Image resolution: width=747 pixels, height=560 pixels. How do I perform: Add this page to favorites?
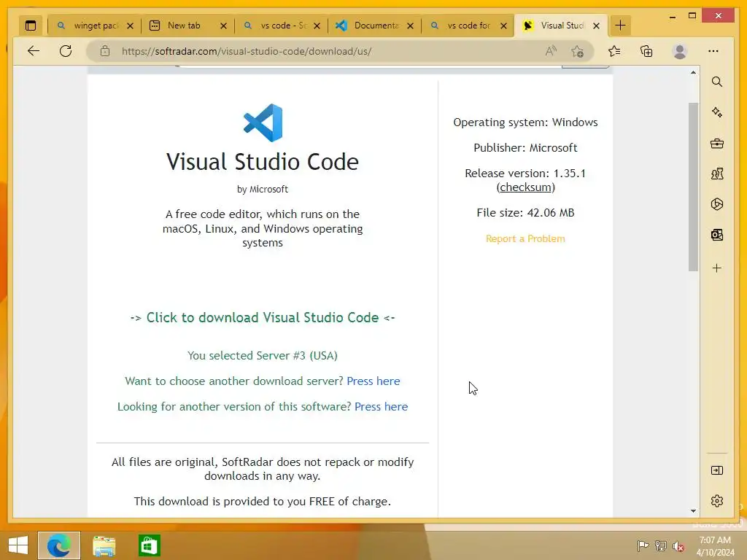pyautogui.click(x=578, y=51)
